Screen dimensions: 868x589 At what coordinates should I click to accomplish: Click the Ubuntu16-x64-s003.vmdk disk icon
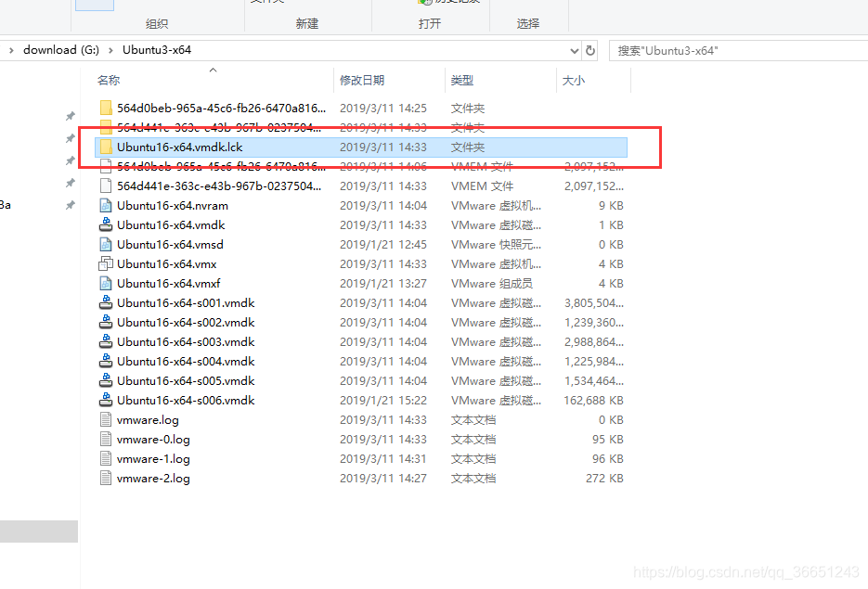pos(106,341)
